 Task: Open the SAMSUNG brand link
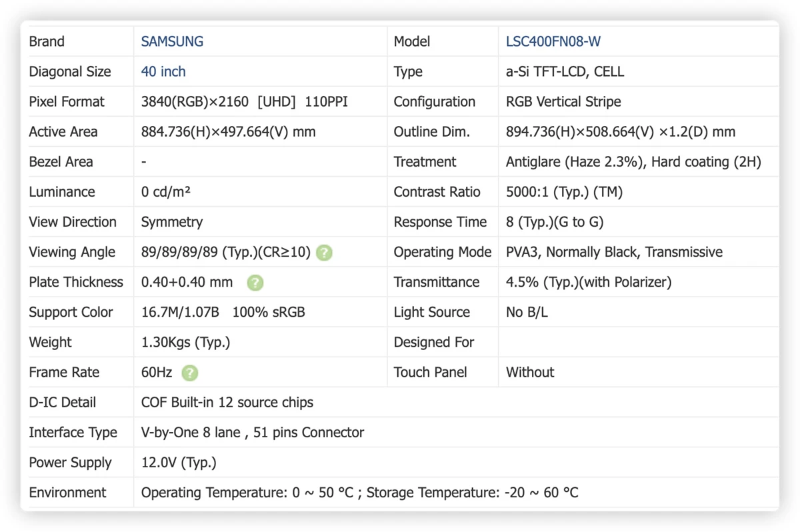click(172, 41)
